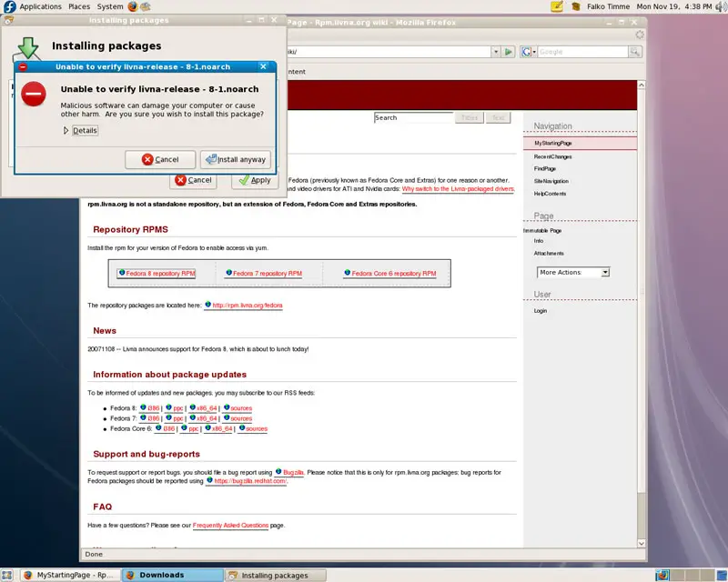The height and width of the screenshot is (582, 728).
Task: Click the clock showing Mon Nov 19
Action: point(673,6)
